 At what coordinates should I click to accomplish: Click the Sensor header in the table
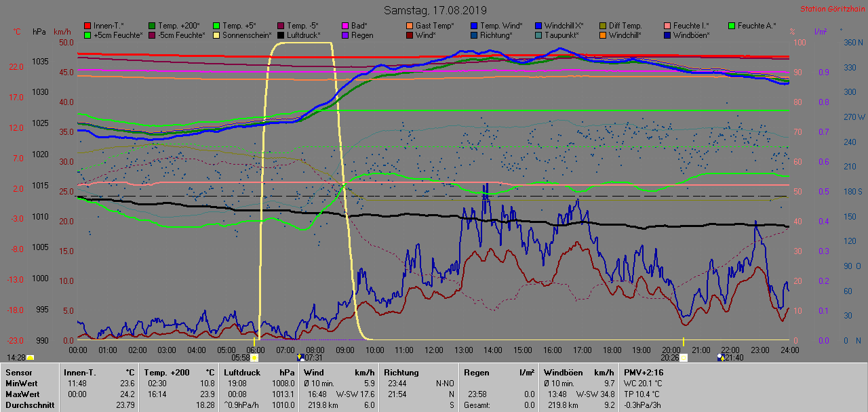click(18, 373)
